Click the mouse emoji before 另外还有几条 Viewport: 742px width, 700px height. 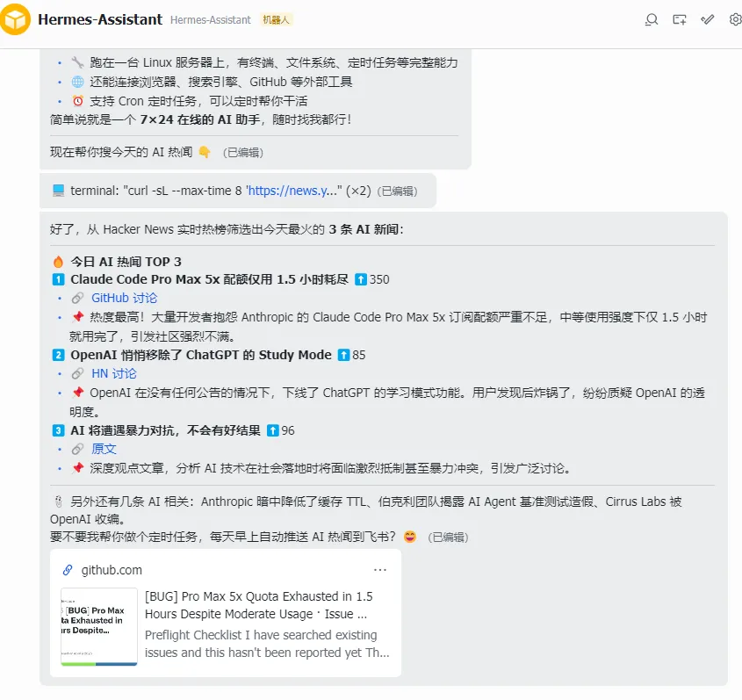58,502
